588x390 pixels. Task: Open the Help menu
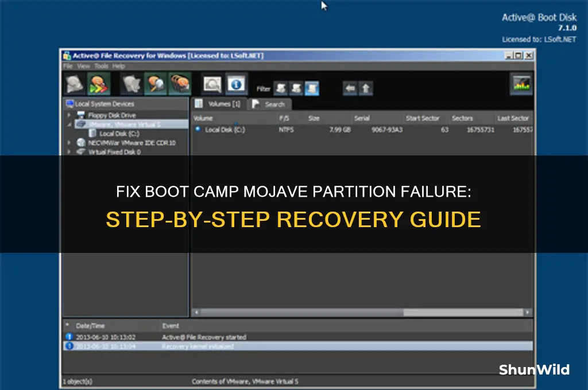coord(118,67)
